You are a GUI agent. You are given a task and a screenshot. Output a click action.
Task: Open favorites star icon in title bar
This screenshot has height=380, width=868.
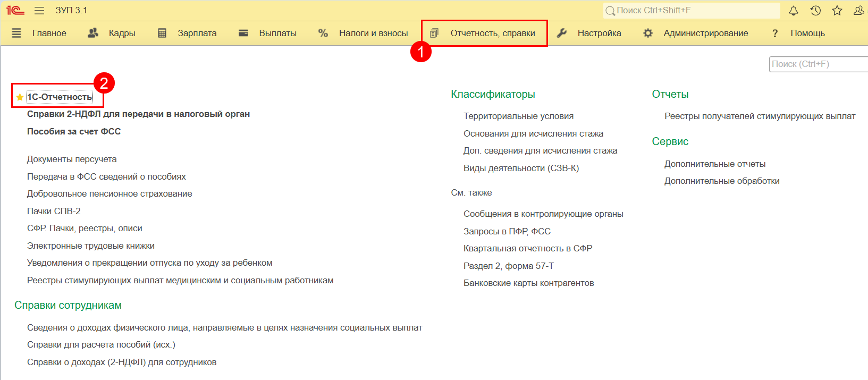click(837, 11)
